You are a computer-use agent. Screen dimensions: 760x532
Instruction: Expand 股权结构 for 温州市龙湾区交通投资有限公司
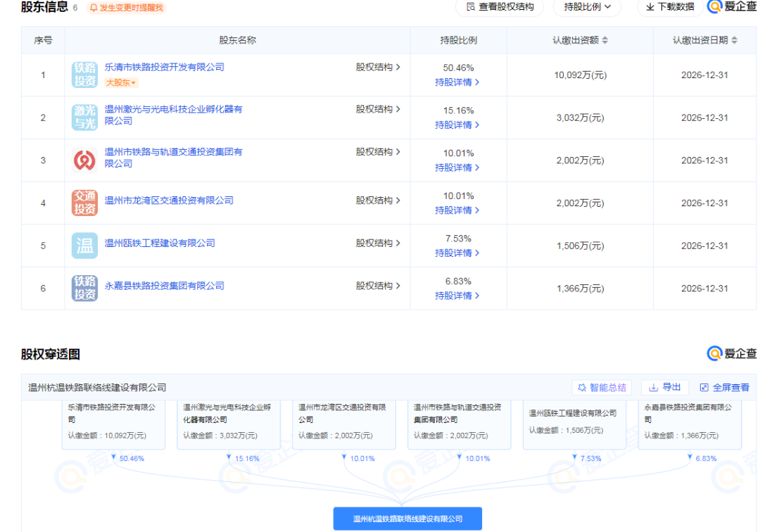378,200
